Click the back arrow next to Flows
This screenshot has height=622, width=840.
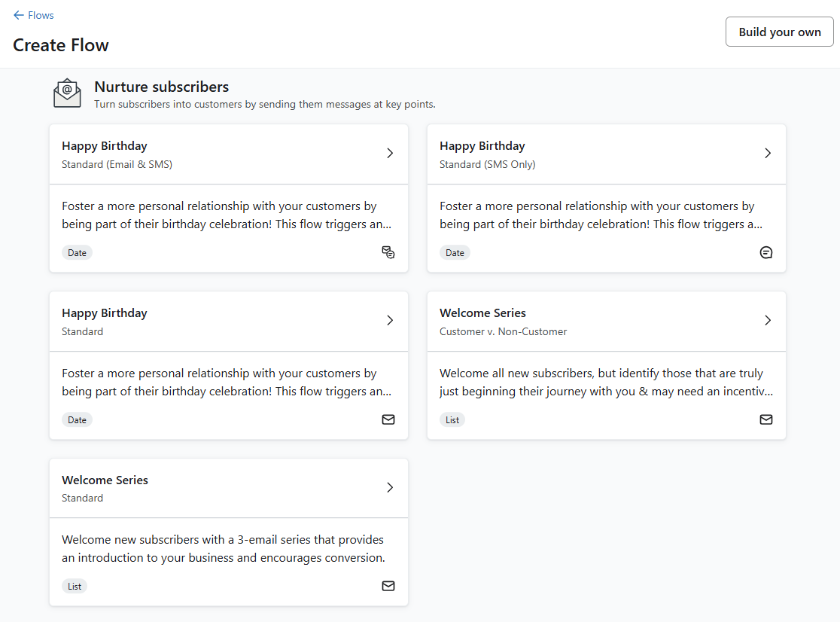[19, 15]
